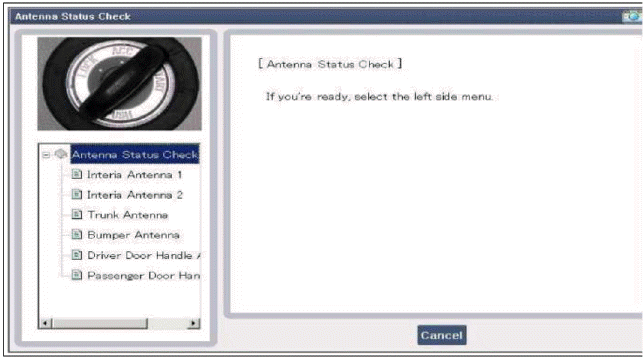Click the ignition key switch image
This screenshot has height=360, width=644.
pos(120,84)
